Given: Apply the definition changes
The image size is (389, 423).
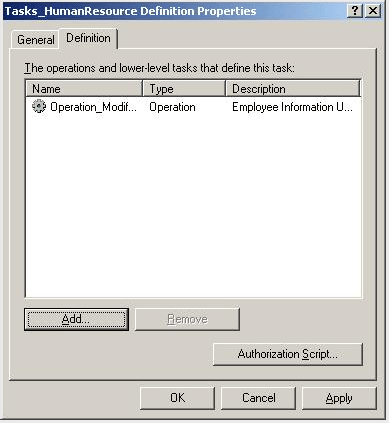Looking at the screenshot, I should pos(339,398).
